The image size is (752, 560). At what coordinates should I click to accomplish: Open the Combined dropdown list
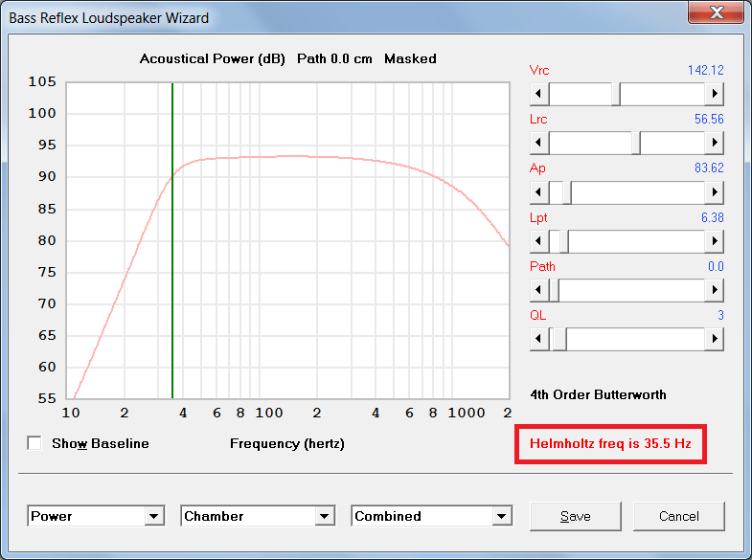tap(501, 516)
